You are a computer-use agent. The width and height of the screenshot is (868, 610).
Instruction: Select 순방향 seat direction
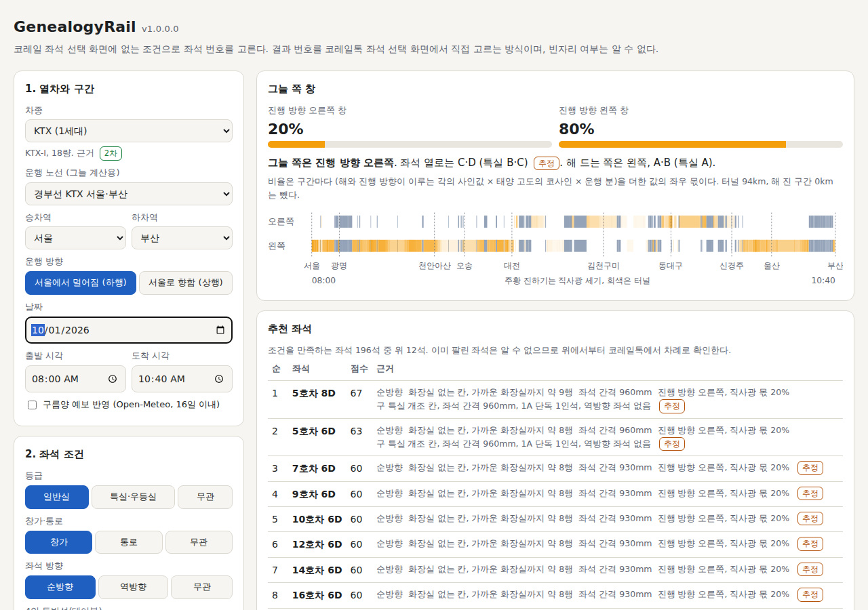[x=60, y=587]
